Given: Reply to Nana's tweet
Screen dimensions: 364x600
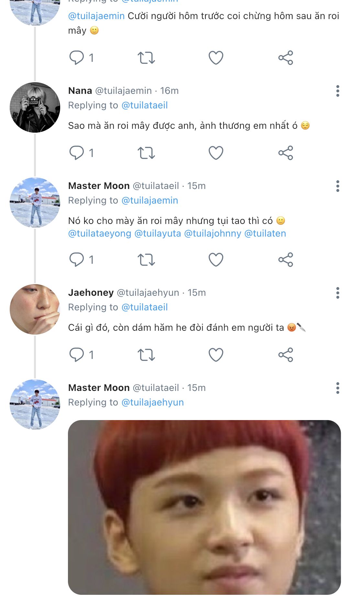Looking at the screenshot, I should 77,153.
